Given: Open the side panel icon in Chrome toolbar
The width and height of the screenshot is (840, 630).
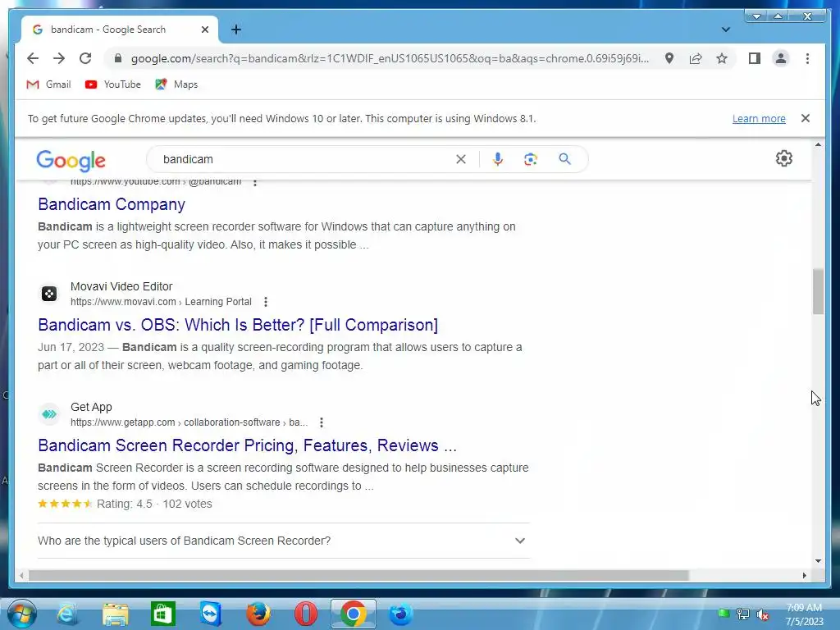Looking at the screenshot, I should 755,58.
